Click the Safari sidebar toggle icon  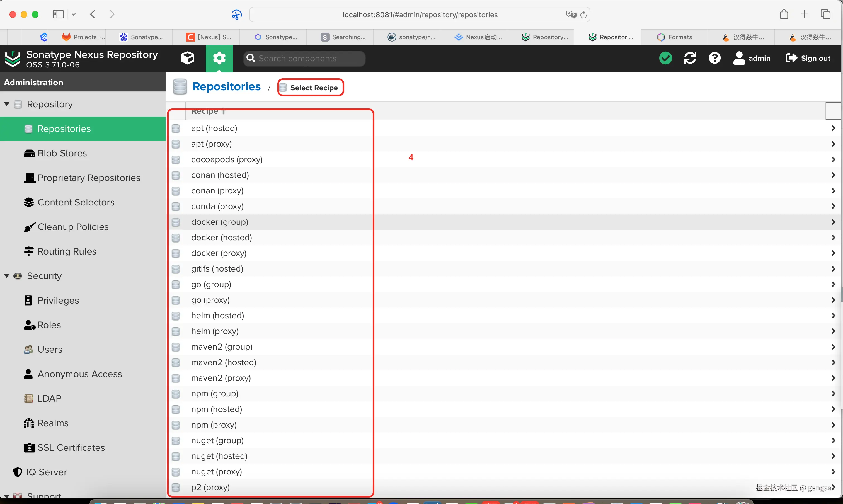pos(58,14)
